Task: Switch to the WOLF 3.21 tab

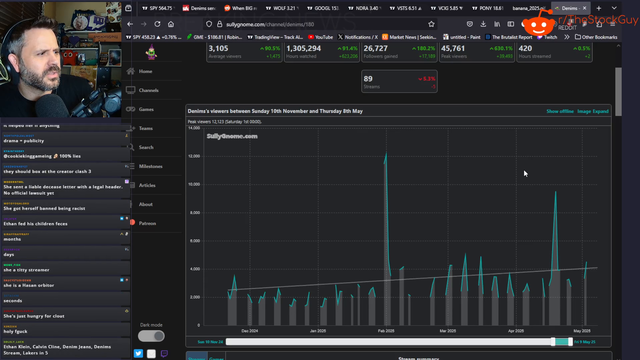Action: click(x=282, y=8)
